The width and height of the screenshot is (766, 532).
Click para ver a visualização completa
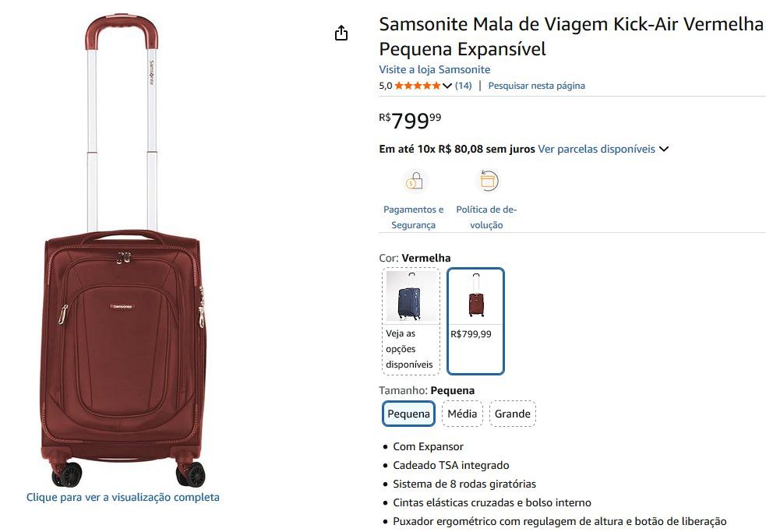(122, 497)
